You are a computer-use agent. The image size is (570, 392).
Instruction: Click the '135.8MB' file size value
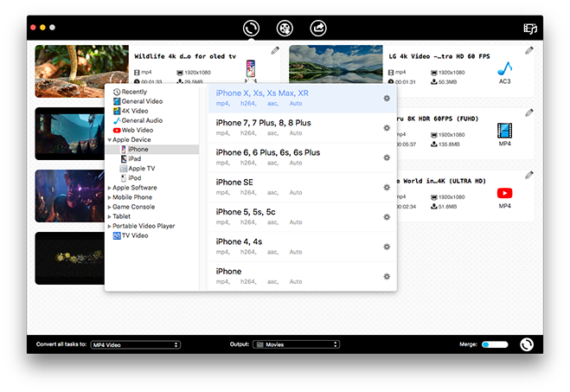(449, 145)
